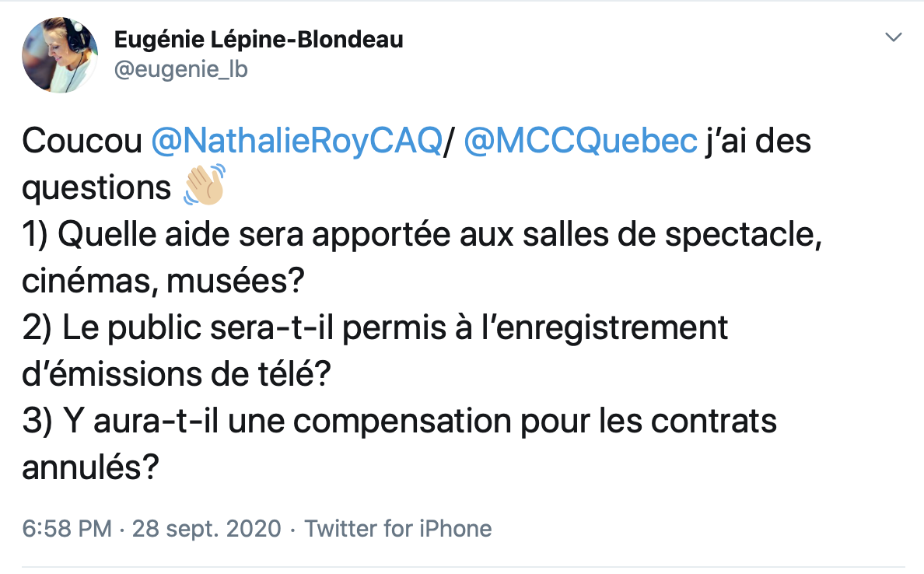Click the text "cinémas, musées?"

162,282
